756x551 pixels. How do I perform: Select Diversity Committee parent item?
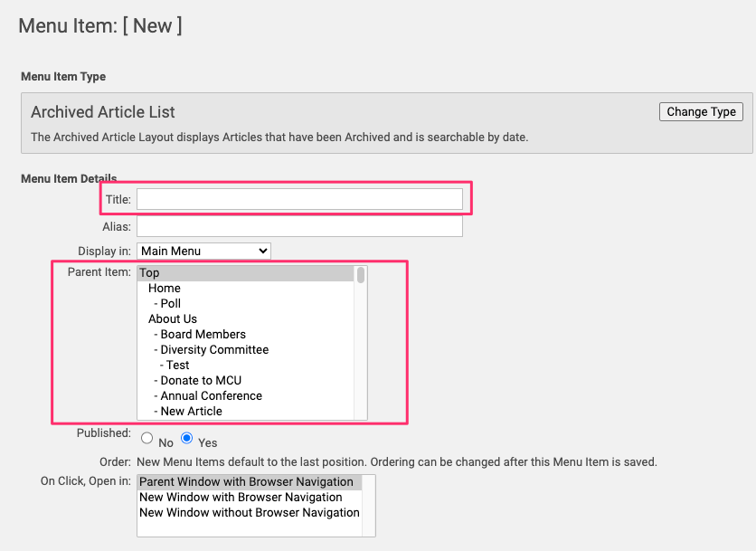[214, 350]
